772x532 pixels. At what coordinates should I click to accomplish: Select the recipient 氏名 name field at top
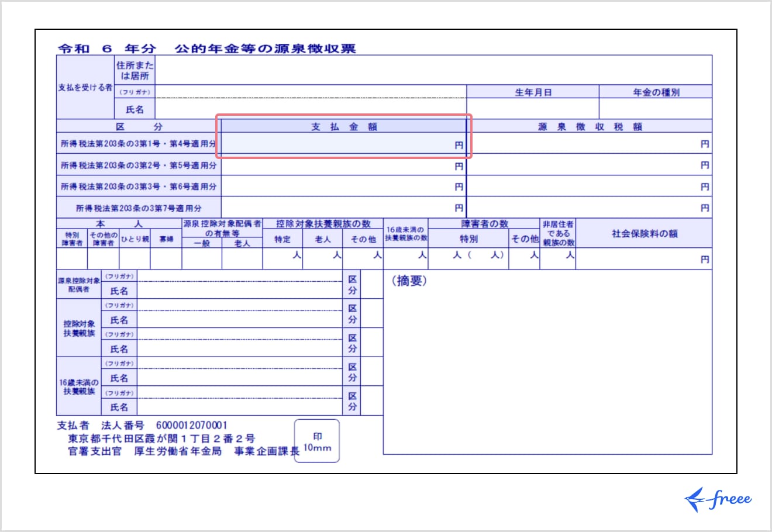coord(310,109)
